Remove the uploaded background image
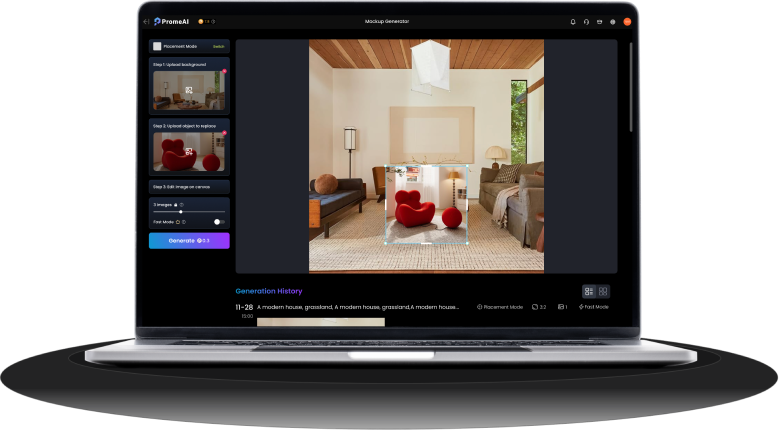The height and width of the screenshot is (430, 779). click(225, 71)
